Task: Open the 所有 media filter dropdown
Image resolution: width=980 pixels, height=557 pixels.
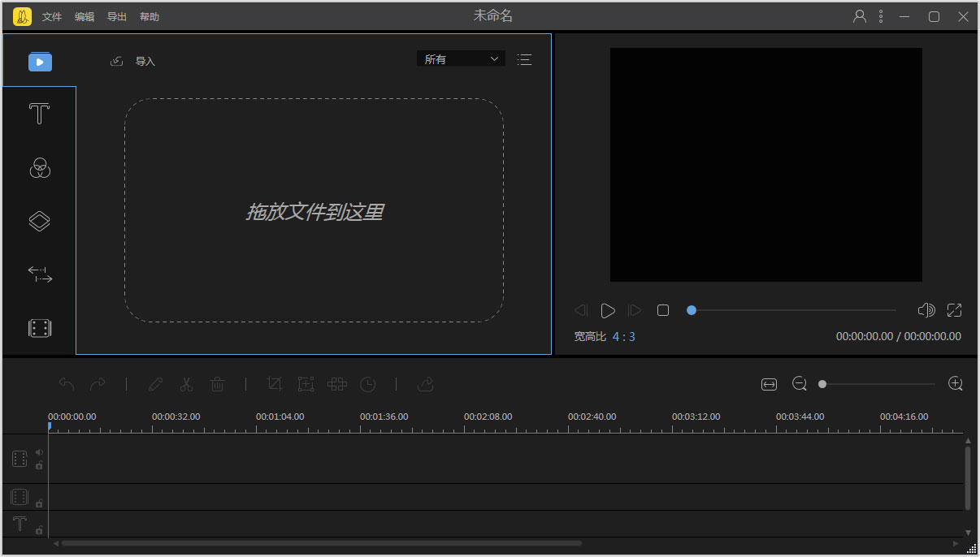Action: 461,59
